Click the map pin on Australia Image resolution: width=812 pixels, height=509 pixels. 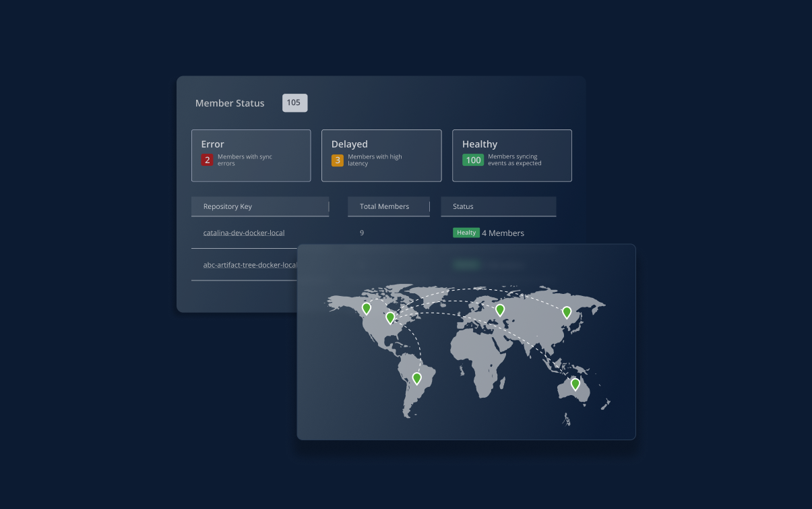pyautogui.click(x=575, y=384)
